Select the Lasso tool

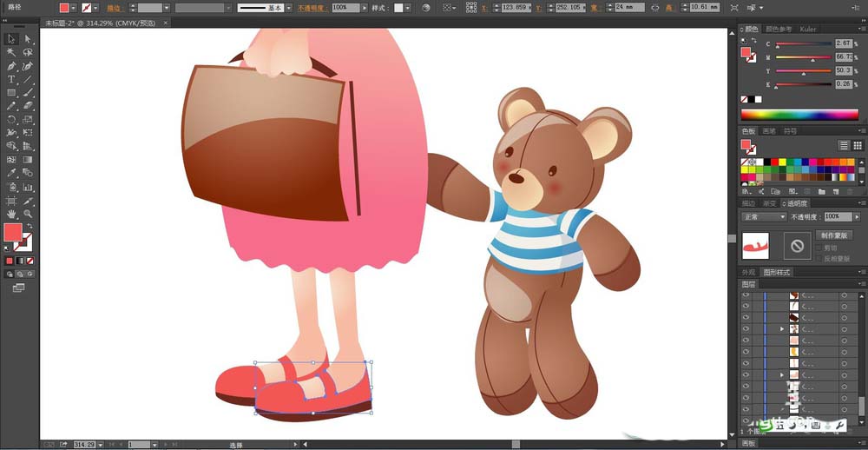point(28,53)
